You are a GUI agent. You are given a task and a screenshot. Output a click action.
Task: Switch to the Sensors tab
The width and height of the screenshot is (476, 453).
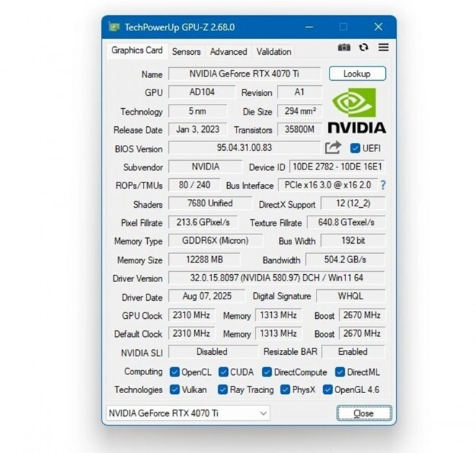tap(186, 52)
